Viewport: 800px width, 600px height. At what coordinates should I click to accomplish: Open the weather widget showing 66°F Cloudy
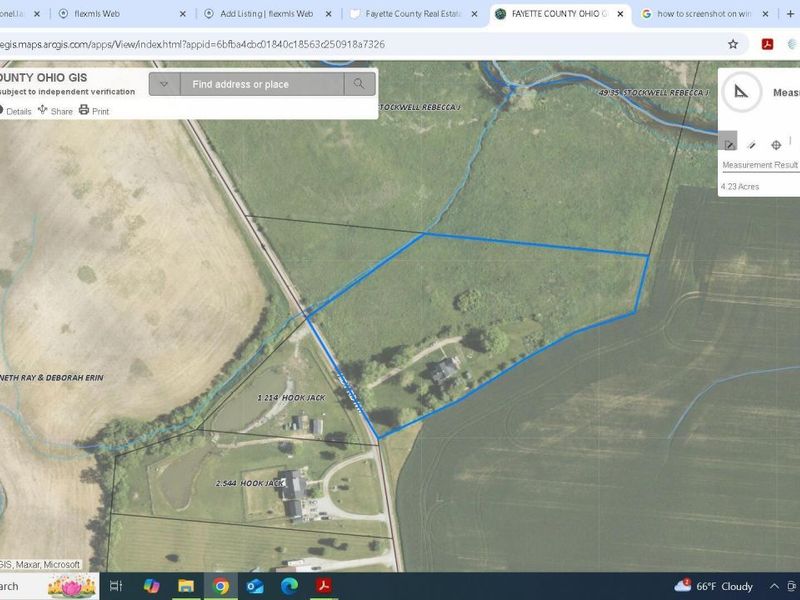714,586
